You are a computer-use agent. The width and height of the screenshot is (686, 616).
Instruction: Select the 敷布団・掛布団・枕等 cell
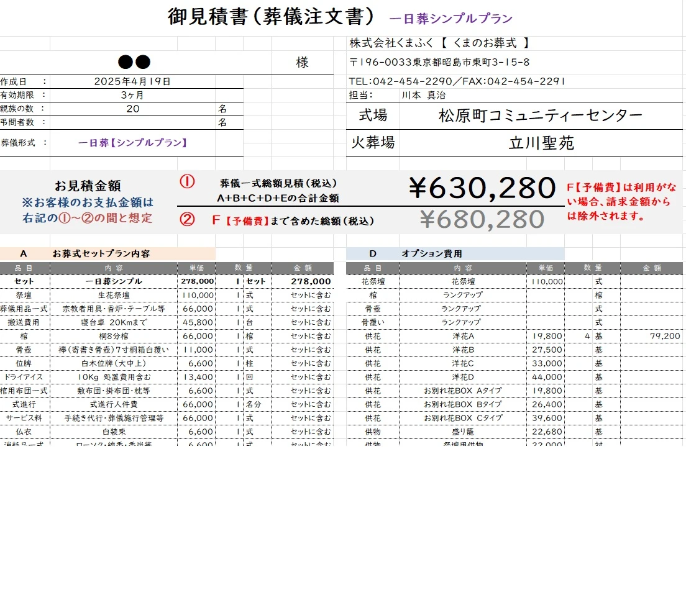coord(114,391)
